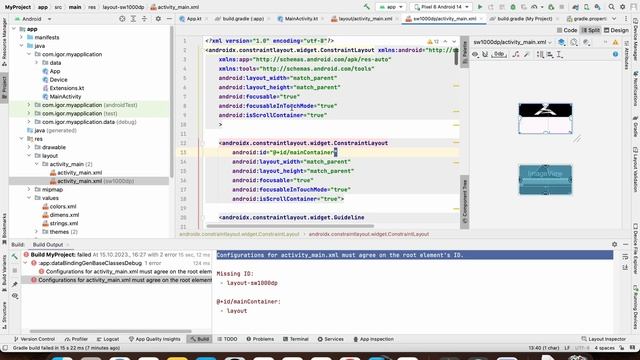Toggle the Project side tool window tab
This screenshot has height=360, width=640.
pyautogui.click(x=4, y=87)
